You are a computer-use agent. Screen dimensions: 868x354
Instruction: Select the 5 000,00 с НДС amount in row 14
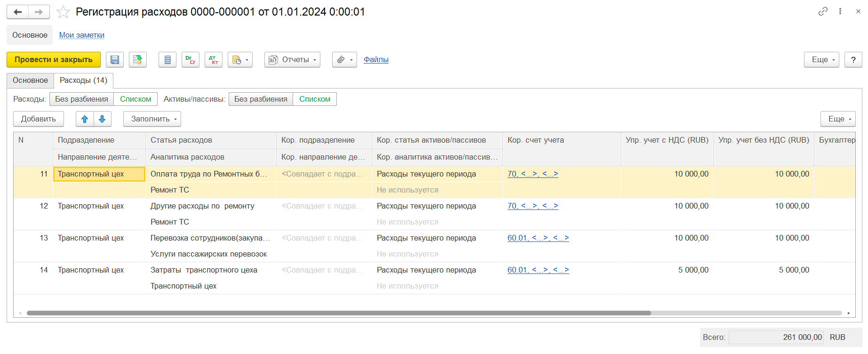pyautogui.click(x=667, y=270)
